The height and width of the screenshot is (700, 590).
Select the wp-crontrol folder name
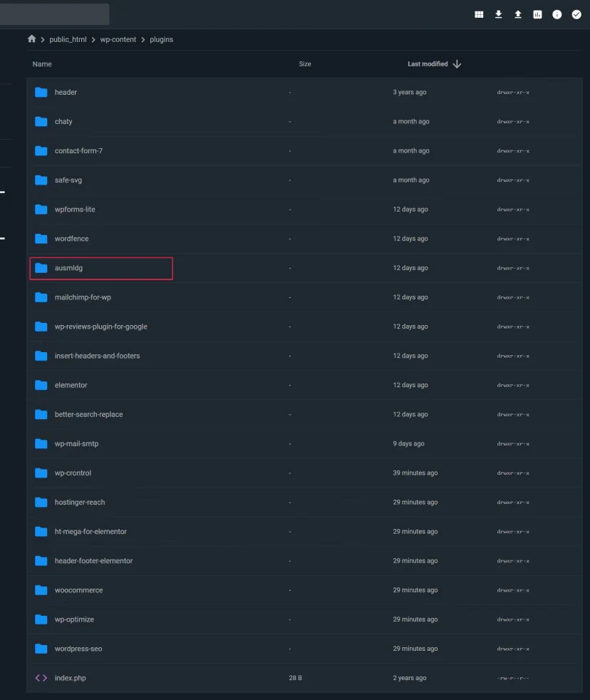(x=73, y=473)
